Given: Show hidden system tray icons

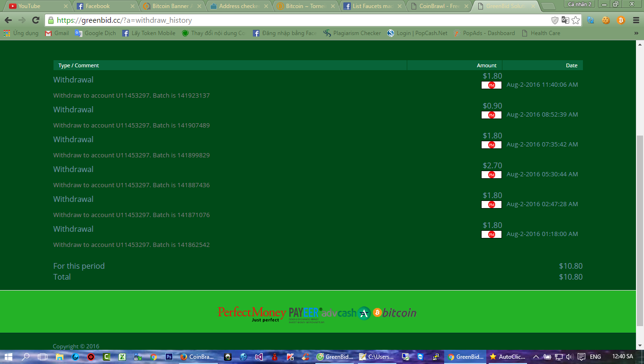Looking at the screenshot, I should pyautogui.click(x=536, y=357).
